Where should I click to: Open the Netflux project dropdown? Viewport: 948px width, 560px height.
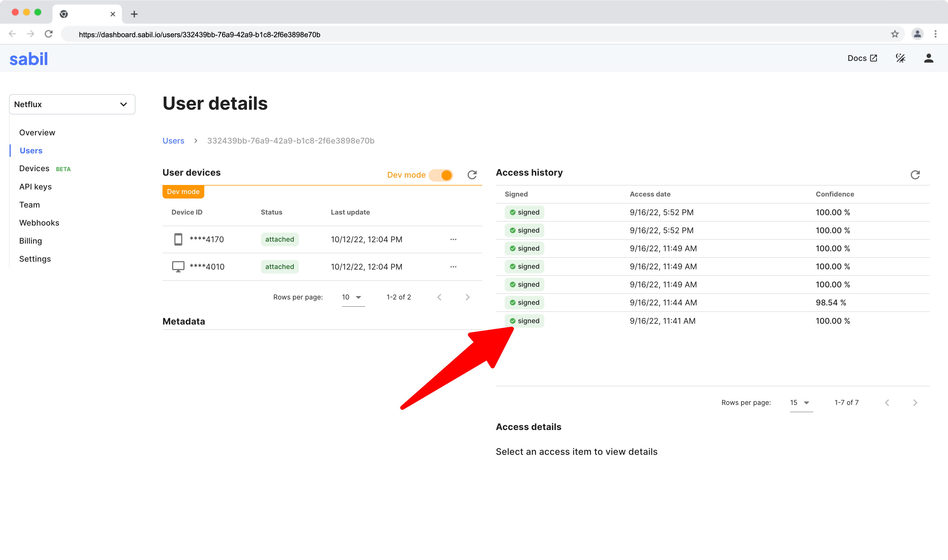72,104
